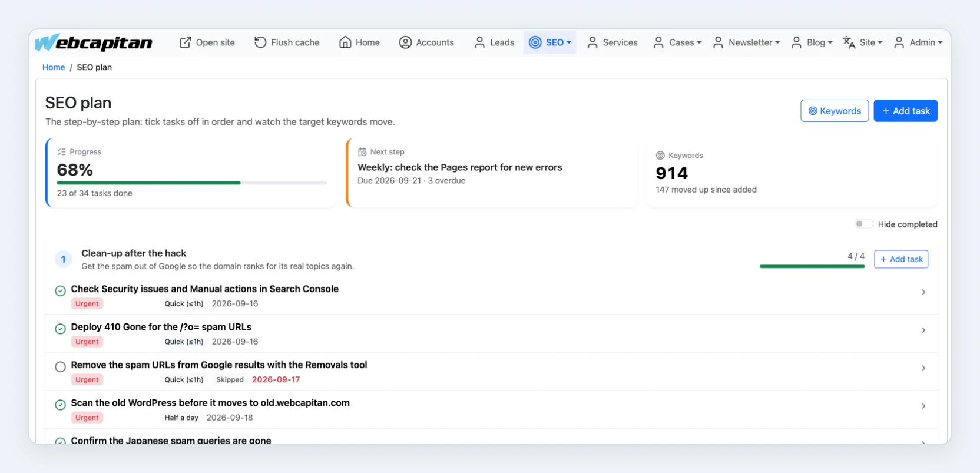Expand the Check Security issues task chevron

(x=923, y=292)
